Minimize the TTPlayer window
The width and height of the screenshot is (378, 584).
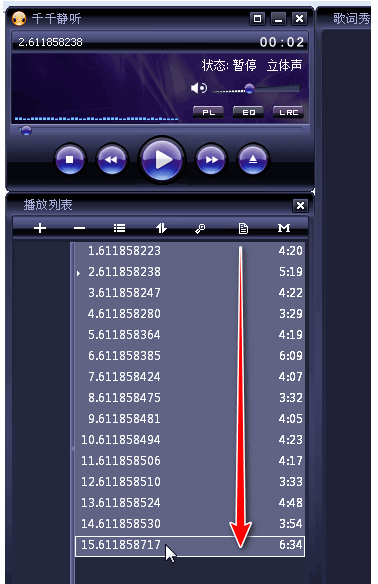[278, 18]
